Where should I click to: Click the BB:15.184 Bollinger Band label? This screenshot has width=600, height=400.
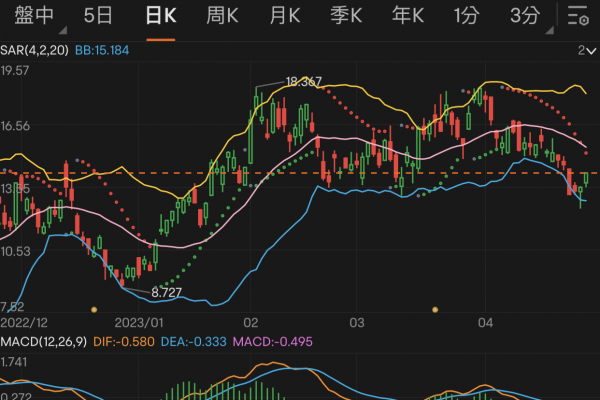[x=104, y=50]
